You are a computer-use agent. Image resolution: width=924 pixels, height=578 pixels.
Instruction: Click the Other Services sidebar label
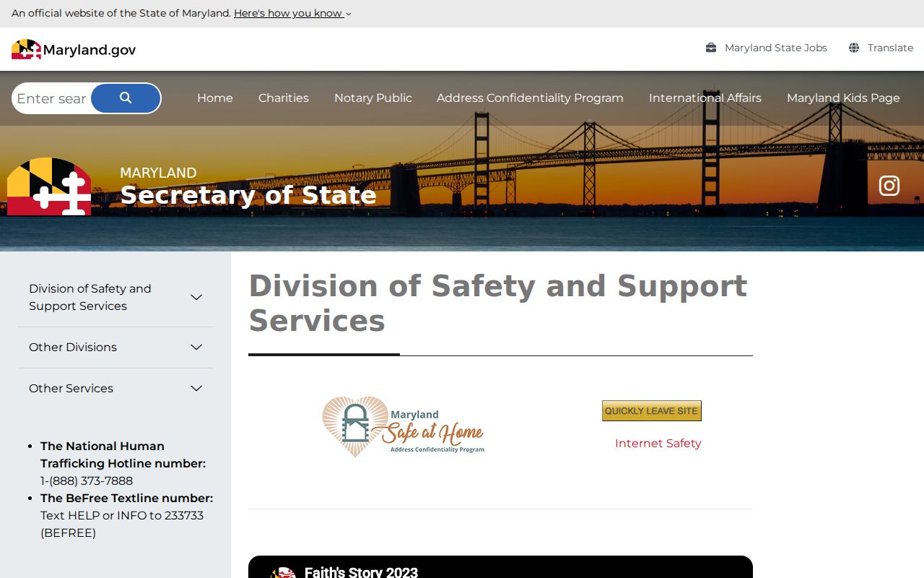point(71,389)
